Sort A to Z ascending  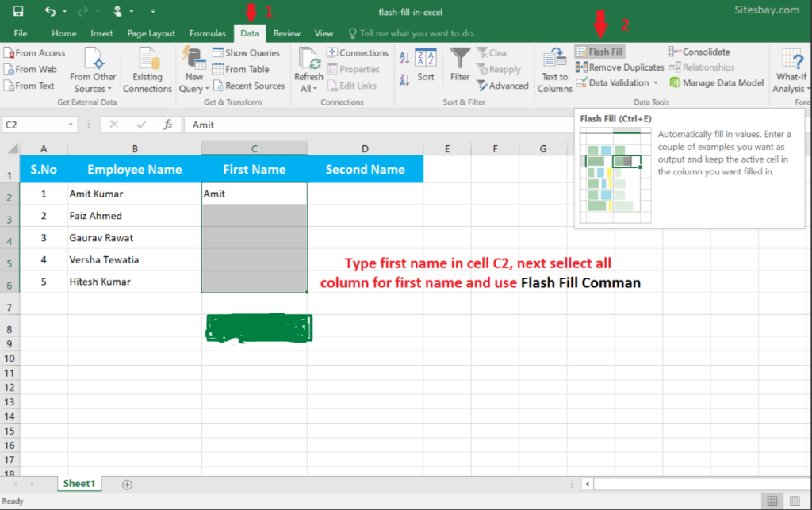pos(404,57)
